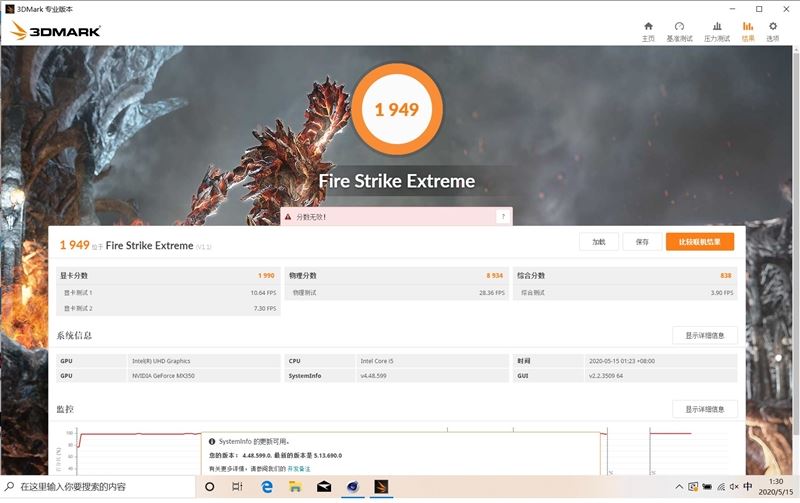
Task: Click the 1 949 score circle
Action: pyautogui.click(x=397, y=109)
